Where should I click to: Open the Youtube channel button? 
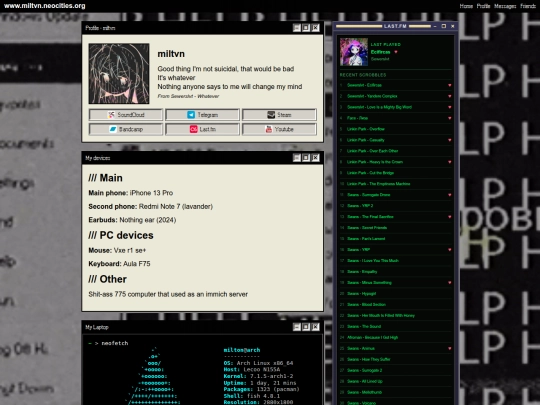click(279, 129)
